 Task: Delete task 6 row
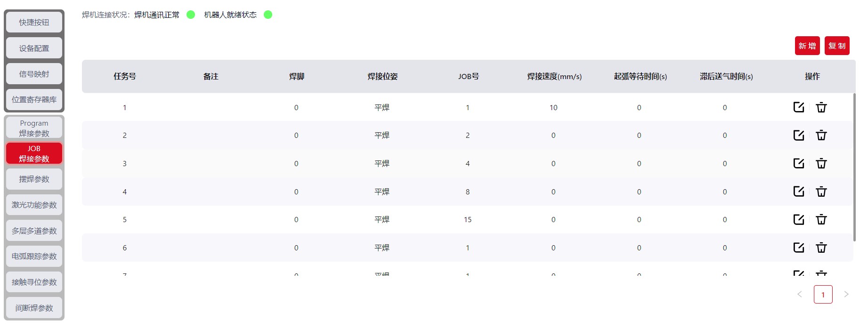pyautogui.click(x=821, y=248)
